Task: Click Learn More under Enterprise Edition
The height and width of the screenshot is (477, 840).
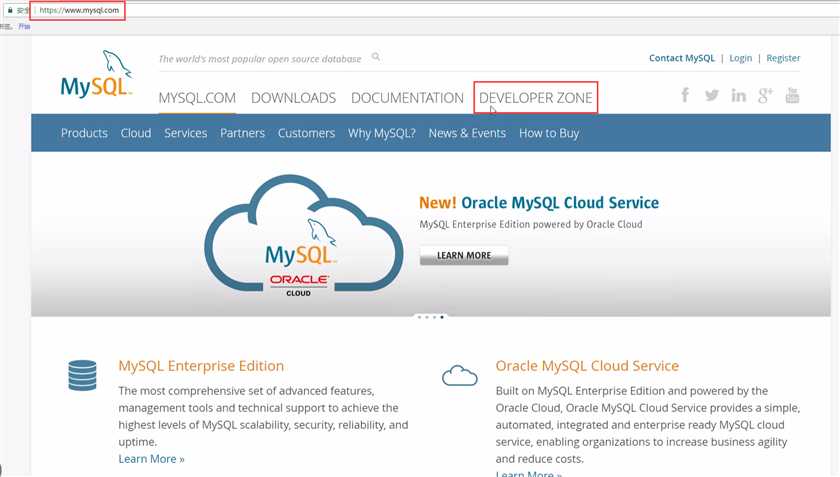Action: [x=152, y=459]
